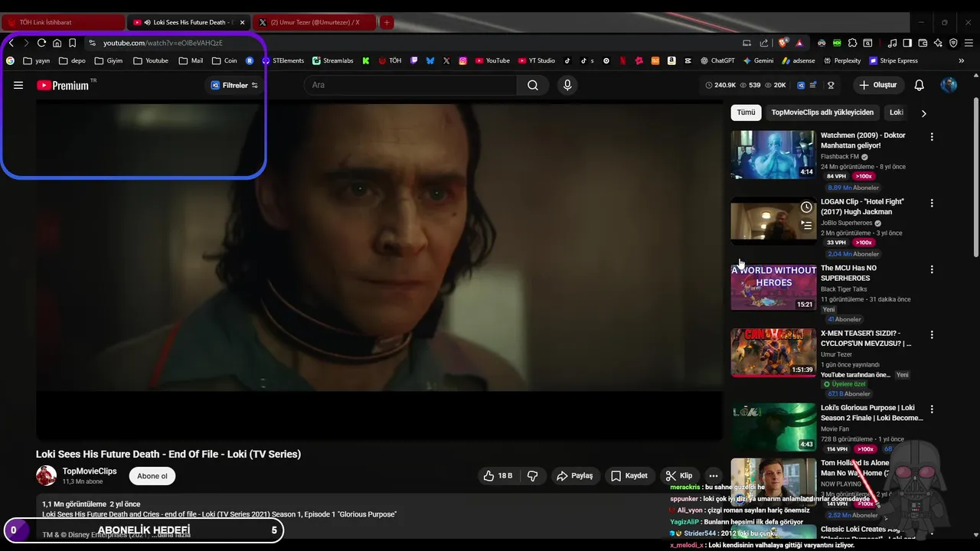Dislike the Loki video
Viewport: 980px width, 551px height.
[533, 475]
